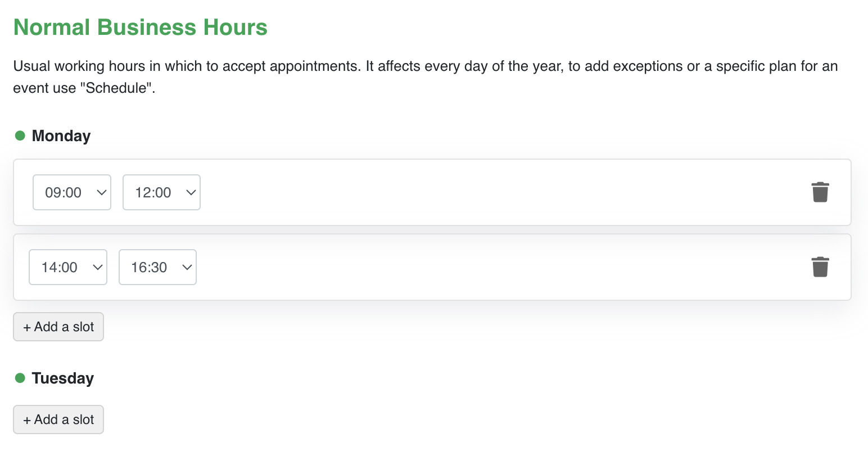868x451 pixels.
Task: Add a slot under Tuesday
Action: [58, 420]
